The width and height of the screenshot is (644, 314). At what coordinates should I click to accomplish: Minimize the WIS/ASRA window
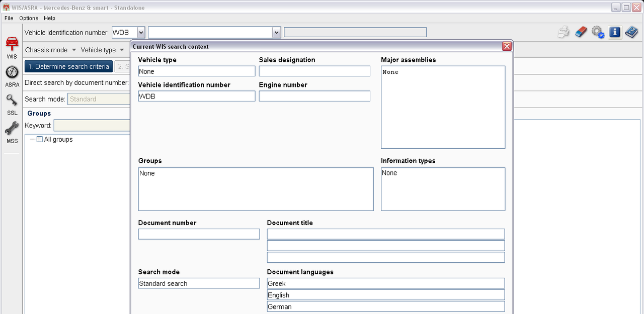coord(616,8)
